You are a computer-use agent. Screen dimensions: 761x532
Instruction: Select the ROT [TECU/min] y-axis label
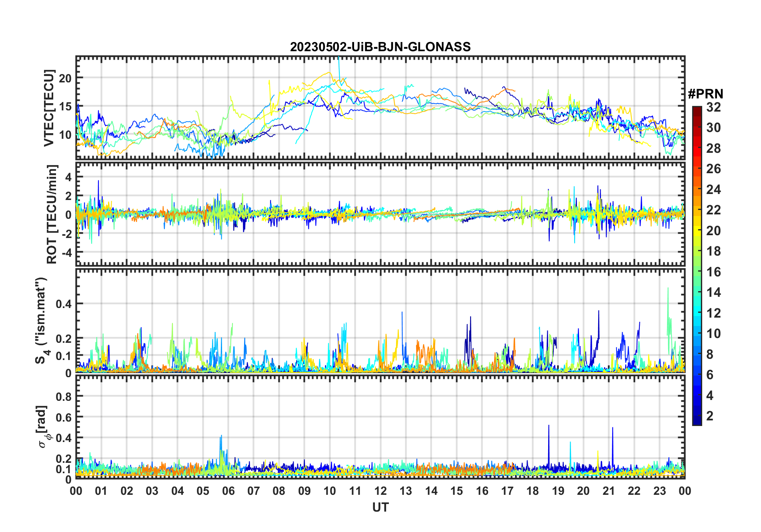pos(52,214)
